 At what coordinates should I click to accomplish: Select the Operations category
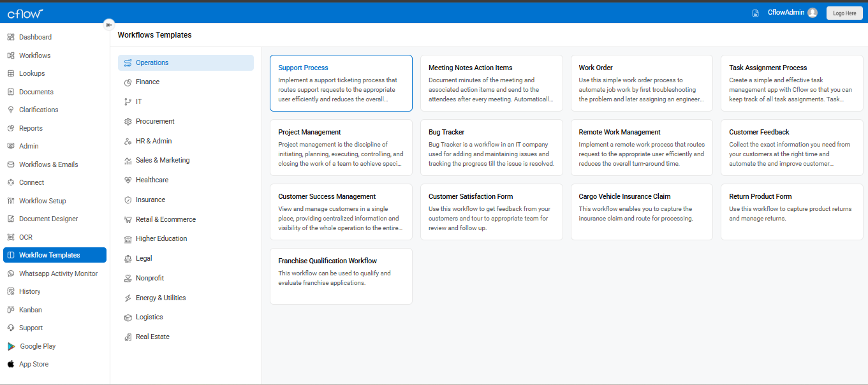(186, 62)
